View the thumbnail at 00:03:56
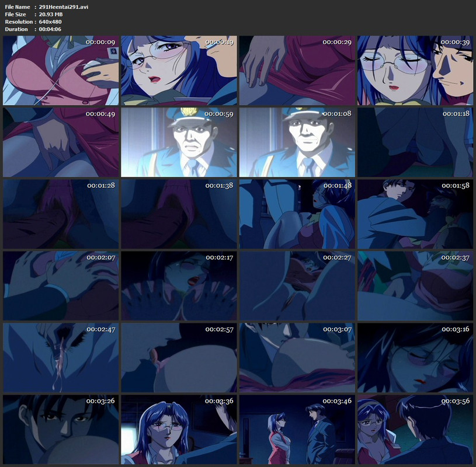 415,430
